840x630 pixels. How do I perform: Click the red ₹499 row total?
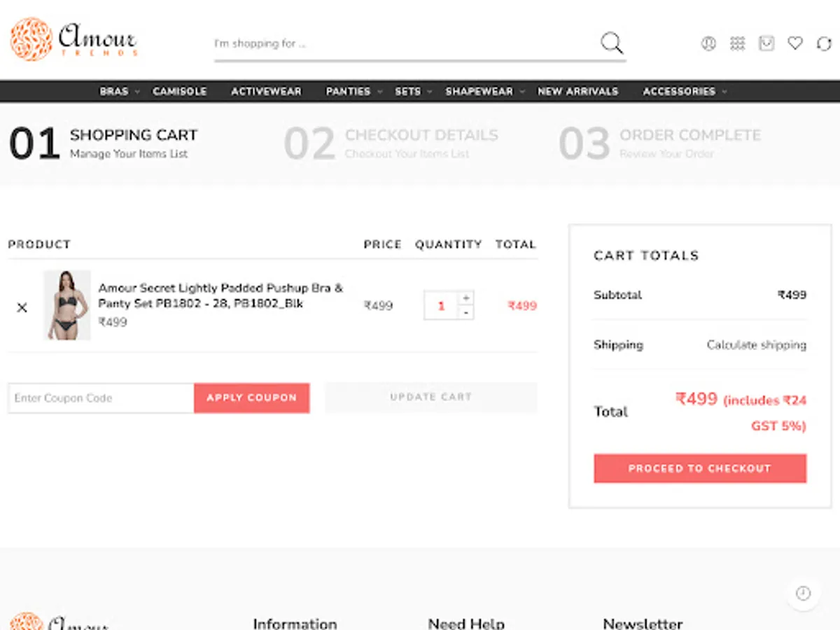coord(522,306)
